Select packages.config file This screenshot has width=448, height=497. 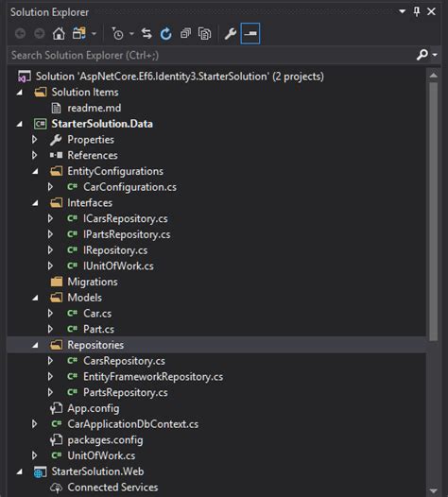[105, 440]
